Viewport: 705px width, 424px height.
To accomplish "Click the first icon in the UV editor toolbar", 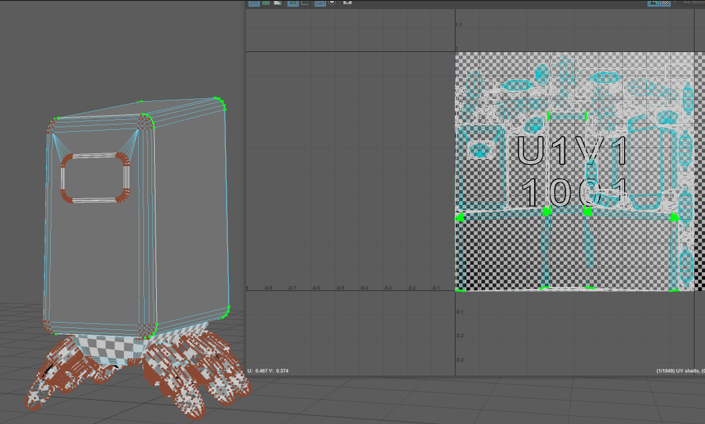I will (254, 3).
